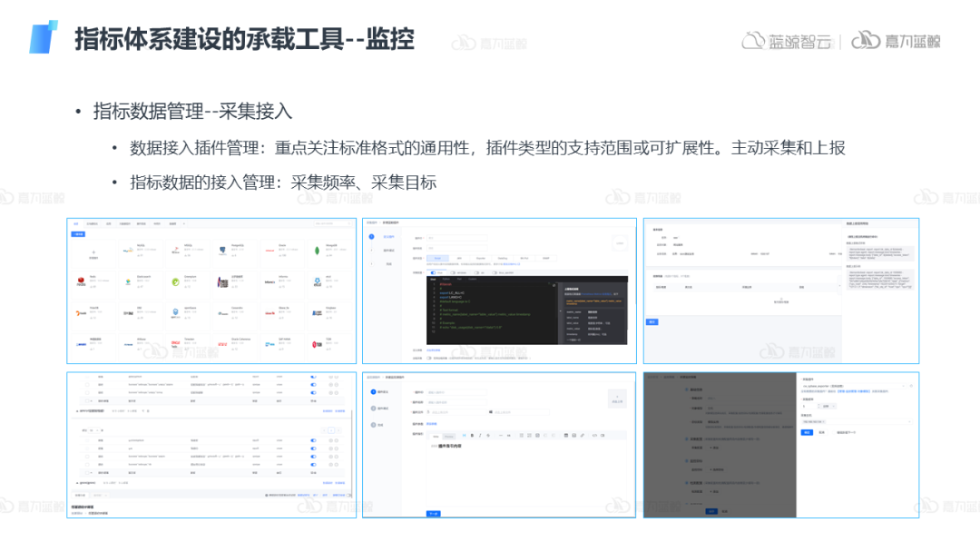980x552 pixels.
Task: Select the Kingbase plugin icon
Action: pos(317,313)
